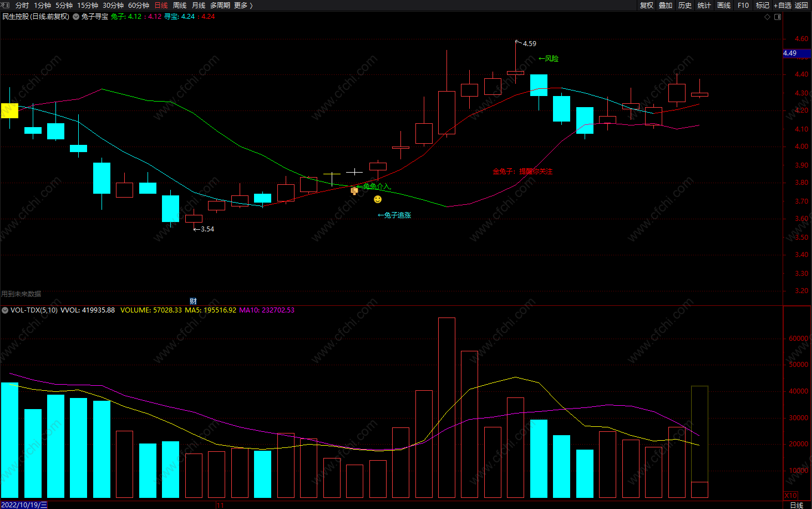The image size is (812, 509).
Task: Switch to 15分钟 chart period
Action: coord(88,5)
